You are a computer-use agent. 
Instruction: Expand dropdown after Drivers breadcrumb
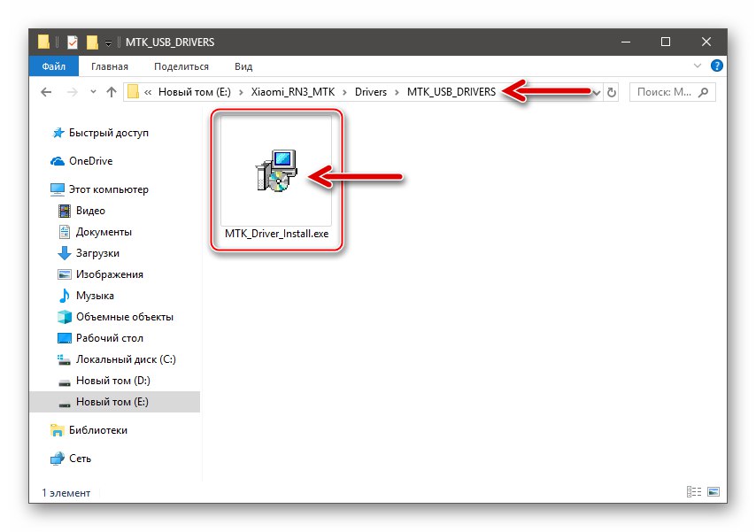click(397, 92)
